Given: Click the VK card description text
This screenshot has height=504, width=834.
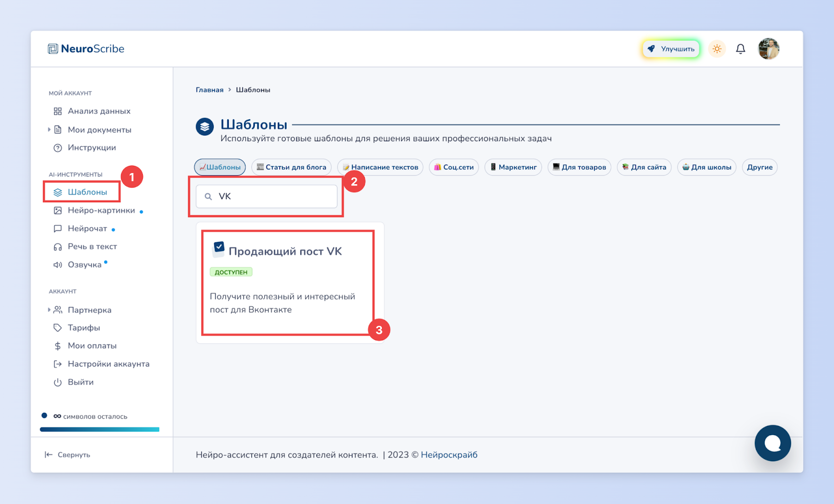Looking at the screenshot, I should click(x=283, y=303).
